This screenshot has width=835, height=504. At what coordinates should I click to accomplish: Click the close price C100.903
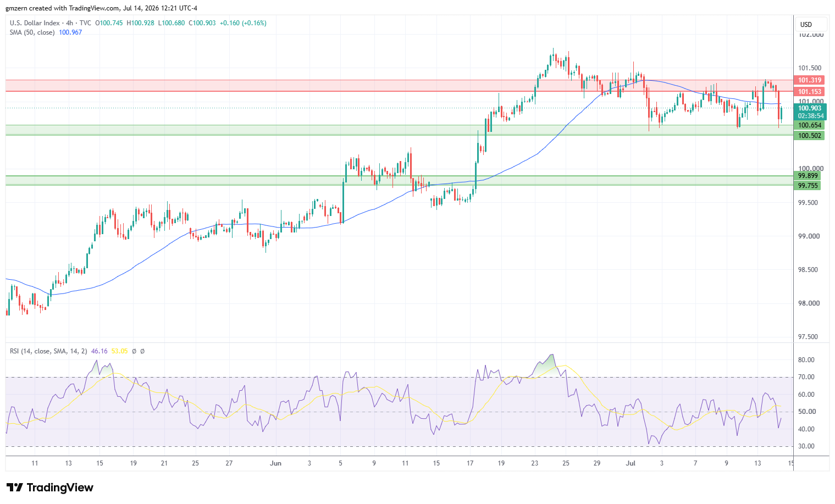click(x=202, y=23)
